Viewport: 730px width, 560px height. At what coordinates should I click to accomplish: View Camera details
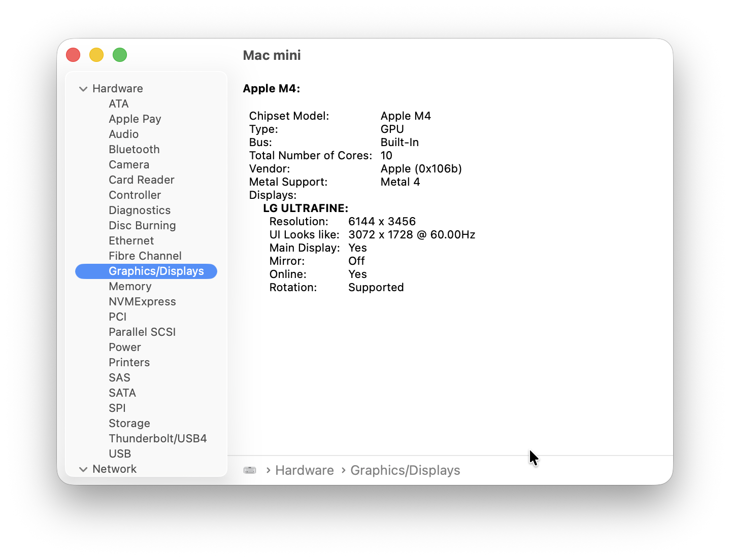[129, 164]
